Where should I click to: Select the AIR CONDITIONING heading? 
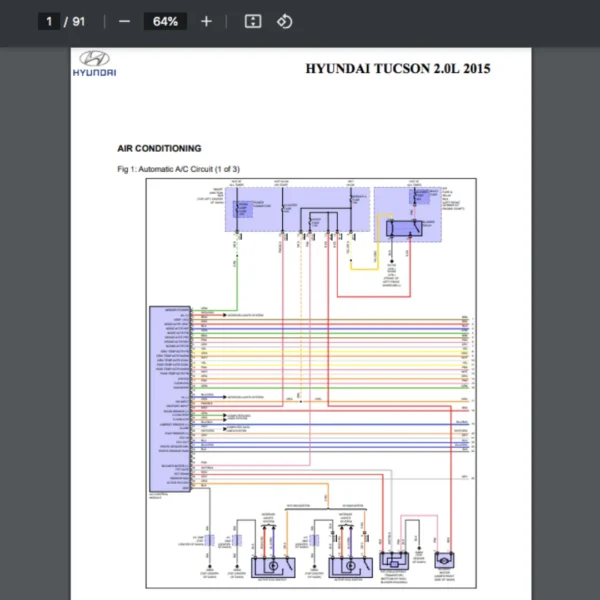[x=159, y=148]
